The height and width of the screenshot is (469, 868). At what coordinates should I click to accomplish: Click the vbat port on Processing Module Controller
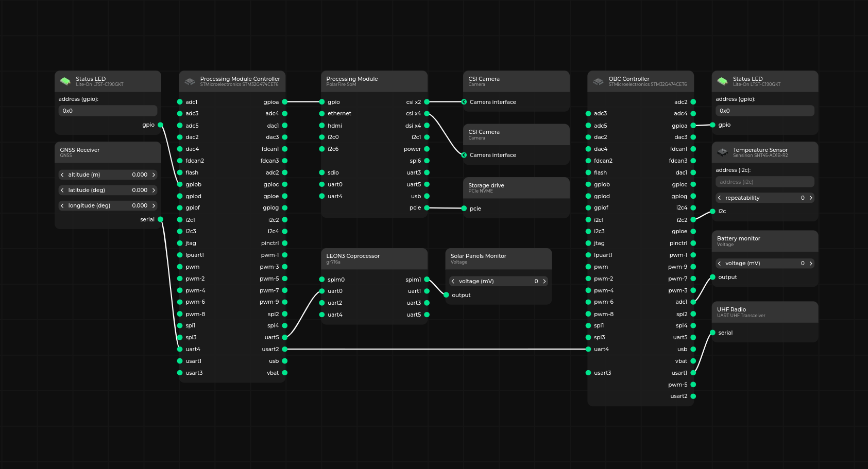(285, 373)
